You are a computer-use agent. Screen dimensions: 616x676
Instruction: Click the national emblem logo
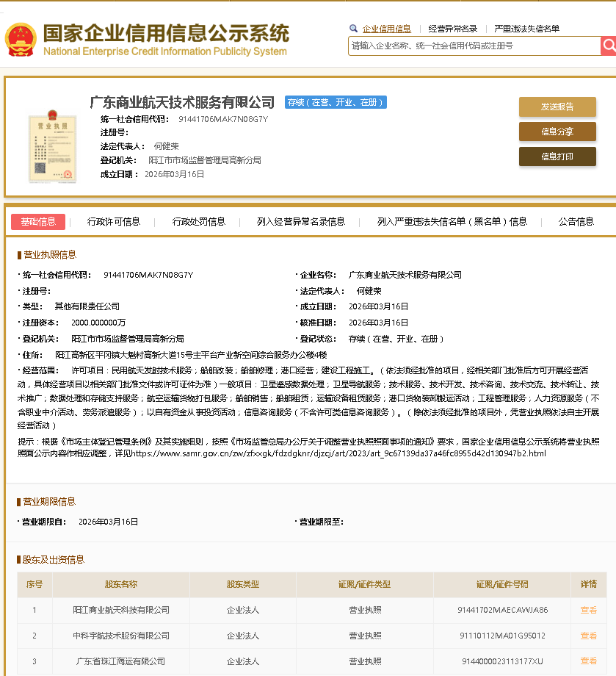20,40
